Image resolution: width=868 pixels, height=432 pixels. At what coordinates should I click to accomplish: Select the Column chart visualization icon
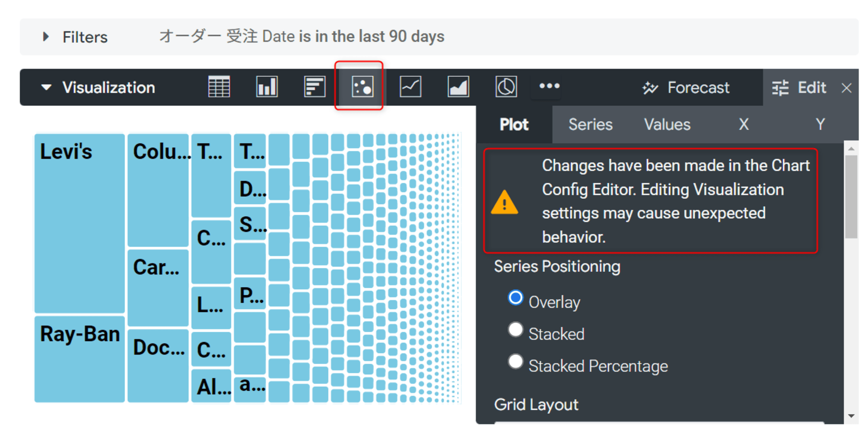pos(266,87)
